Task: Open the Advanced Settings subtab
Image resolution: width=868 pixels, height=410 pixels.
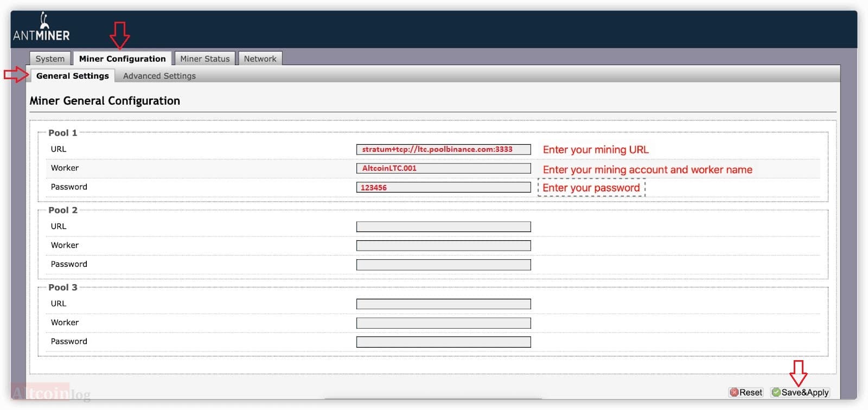Action: [159, 76]
